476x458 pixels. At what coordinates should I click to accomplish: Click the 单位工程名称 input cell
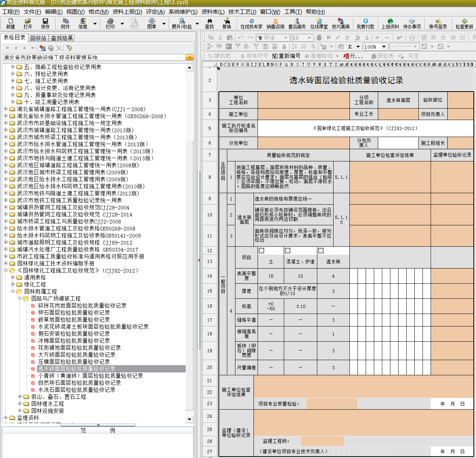[304, 100]
